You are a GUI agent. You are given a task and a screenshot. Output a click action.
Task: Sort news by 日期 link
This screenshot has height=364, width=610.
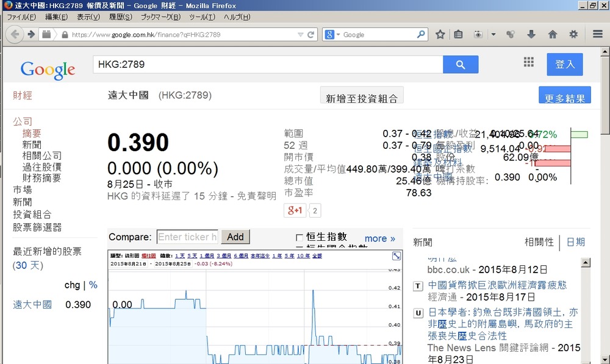point(575,242)
